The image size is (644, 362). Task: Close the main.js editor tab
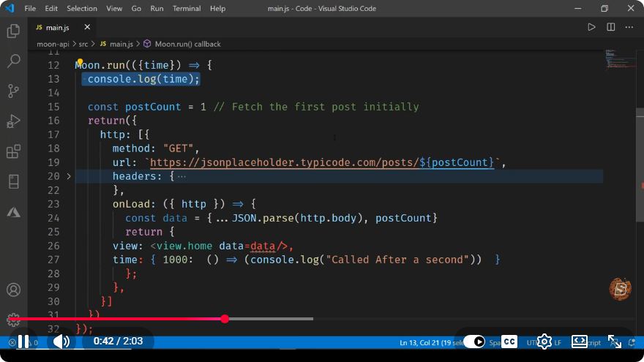point(87,27)
